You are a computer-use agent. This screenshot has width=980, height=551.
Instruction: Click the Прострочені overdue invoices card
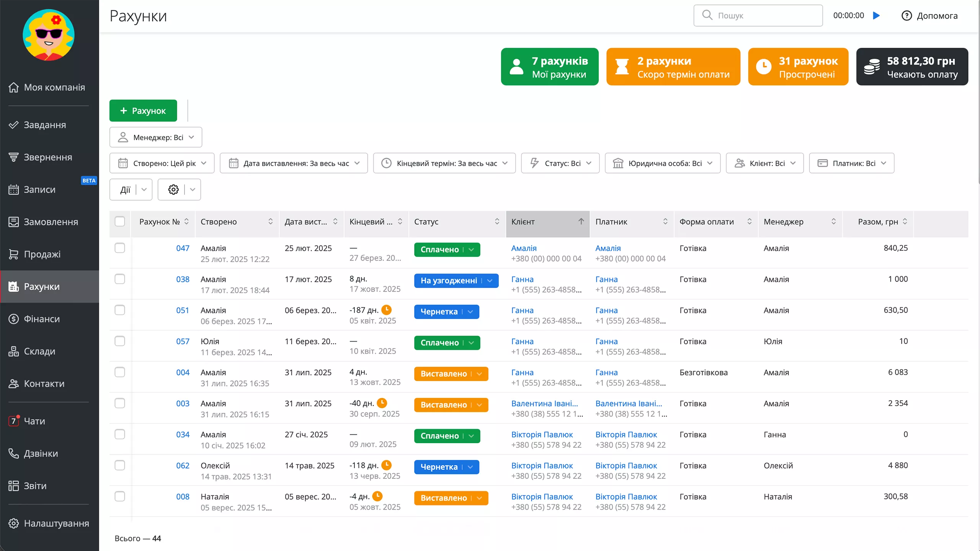(x=798, y=67)
